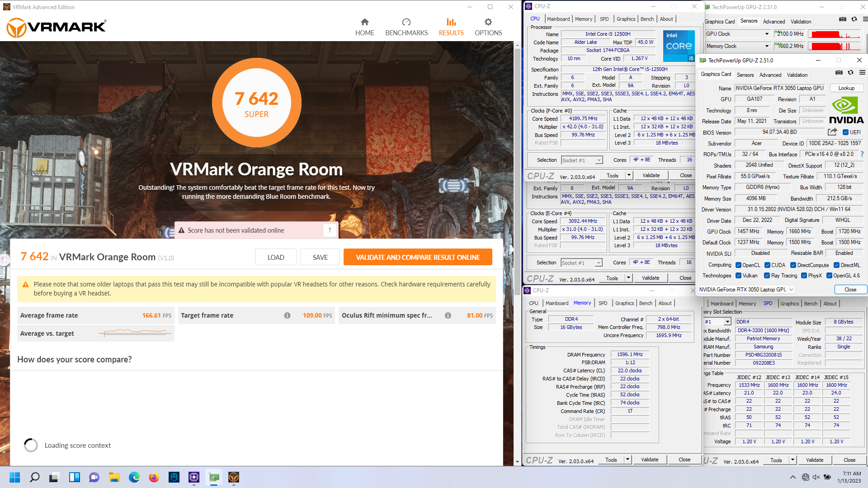Viewport: 868px width, 488px height.
Task: Switch to VRMark taskbar icon
Action: click(234, 477)
